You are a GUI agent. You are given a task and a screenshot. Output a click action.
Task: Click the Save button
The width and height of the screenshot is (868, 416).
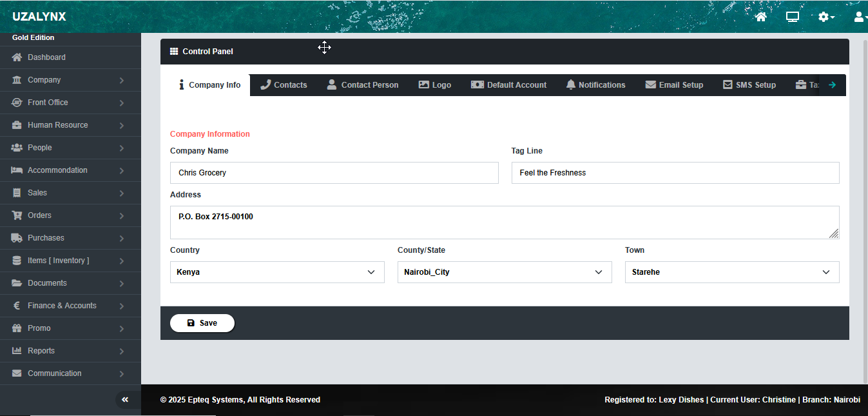click(202, 323)
